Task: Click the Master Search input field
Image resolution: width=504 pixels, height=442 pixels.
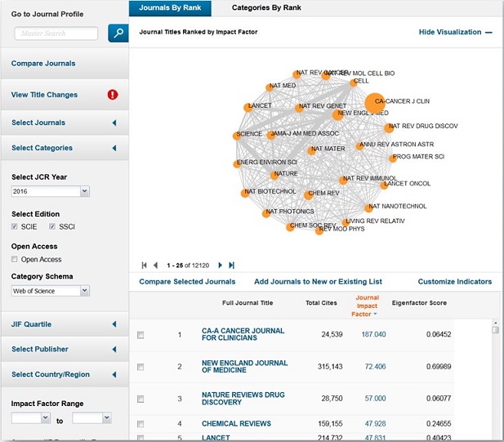Action: tap(56, 33)
